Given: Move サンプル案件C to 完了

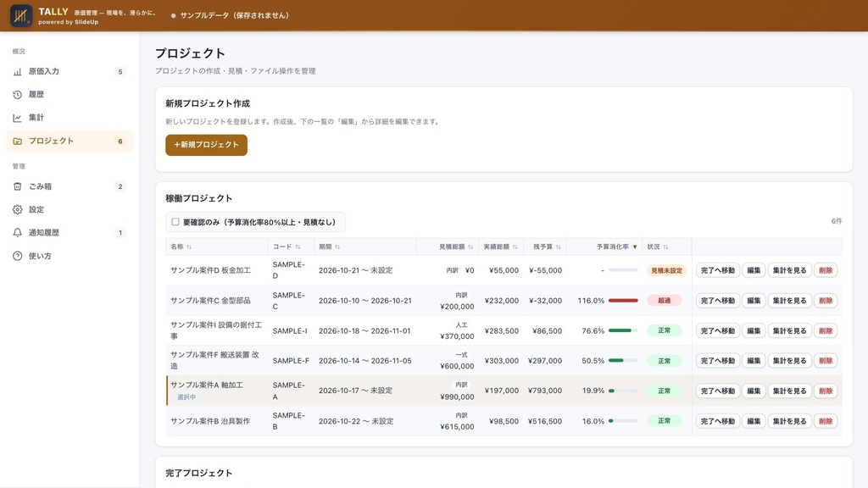Looking at the screenshot, I should point(717,301).
